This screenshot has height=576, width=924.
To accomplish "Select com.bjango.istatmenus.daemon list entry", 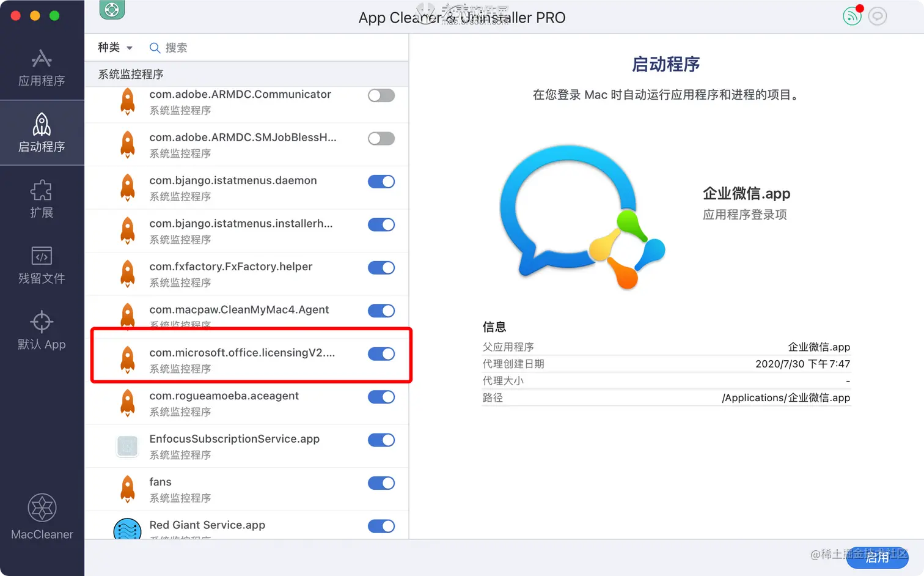I will point(246,188).
